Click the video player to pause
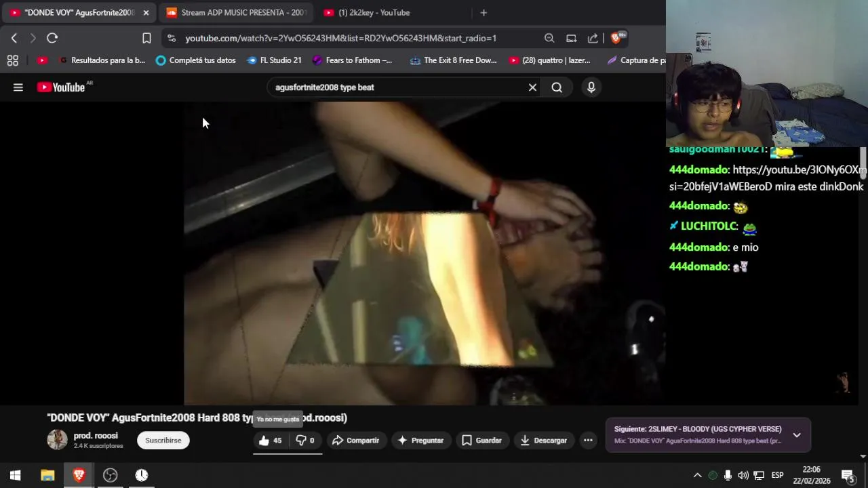Image resolution: width=868 pixels, height=488 pixels. pos(424,253)
